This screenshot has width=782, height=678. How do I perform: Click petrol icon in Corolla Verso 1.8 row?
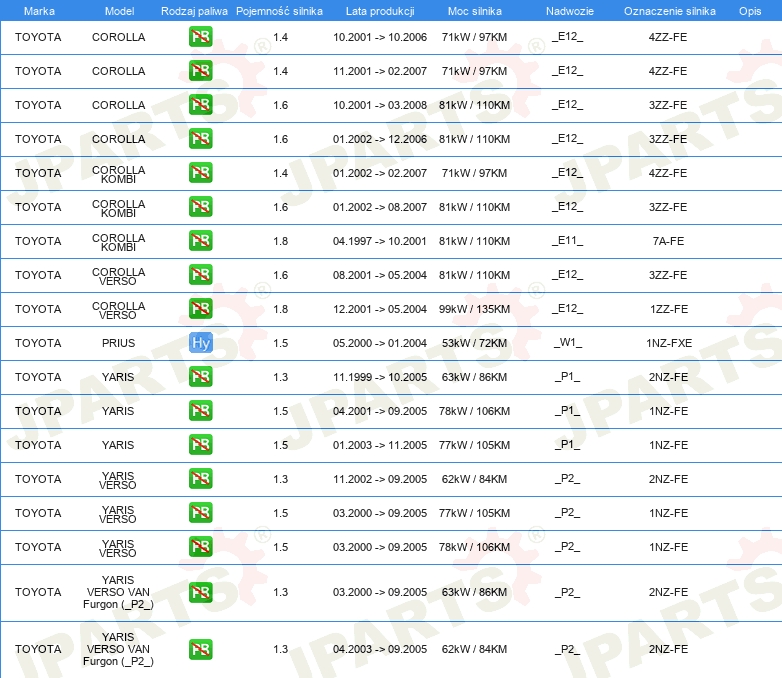pos(200,308)
